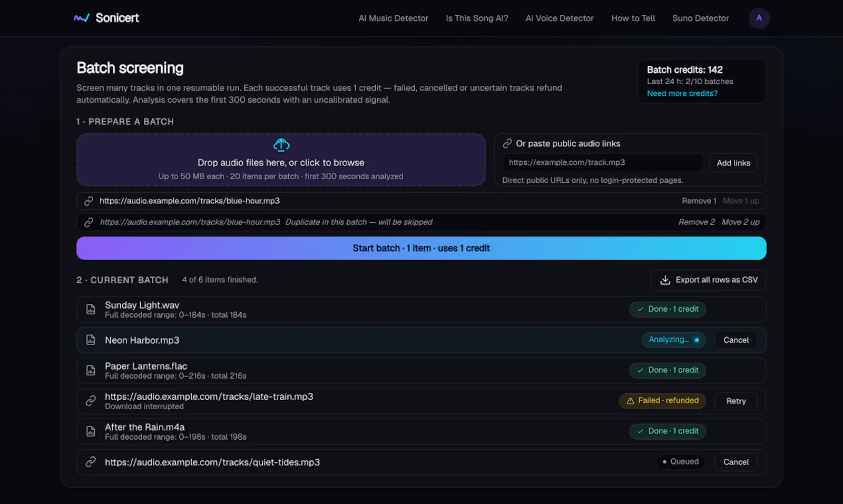The image size is (843, 504).
Task: Click file icon for Sunday Light.wav
Action: (x=91, y=310)
